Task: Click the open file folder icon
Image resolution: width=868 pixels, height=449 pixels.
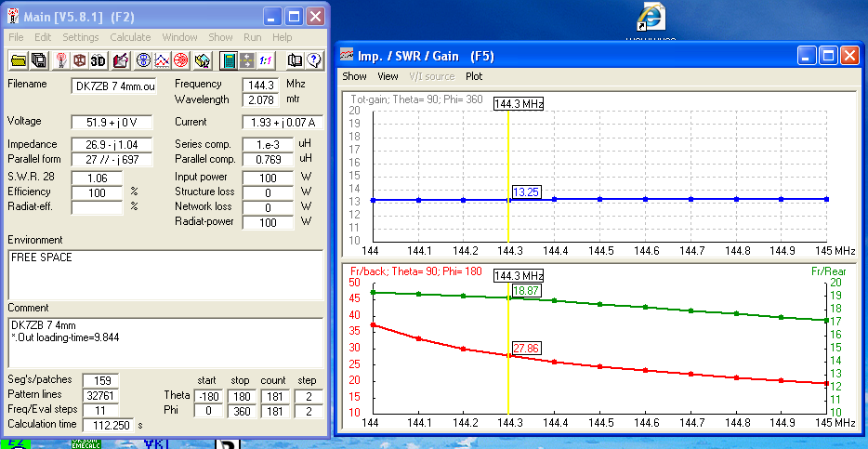Action: pyautogui.click(x=19, y=60)
